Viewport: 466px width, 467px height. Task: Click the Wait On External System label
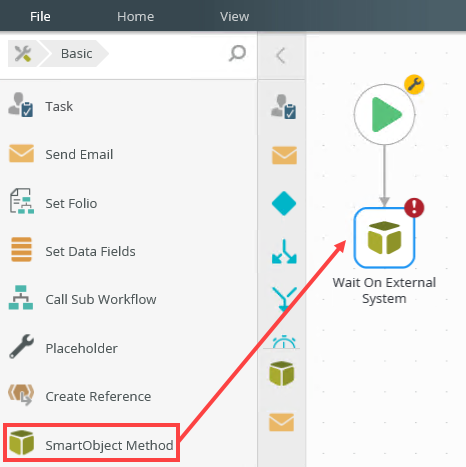pyautogui.click(x=384, y=290)
